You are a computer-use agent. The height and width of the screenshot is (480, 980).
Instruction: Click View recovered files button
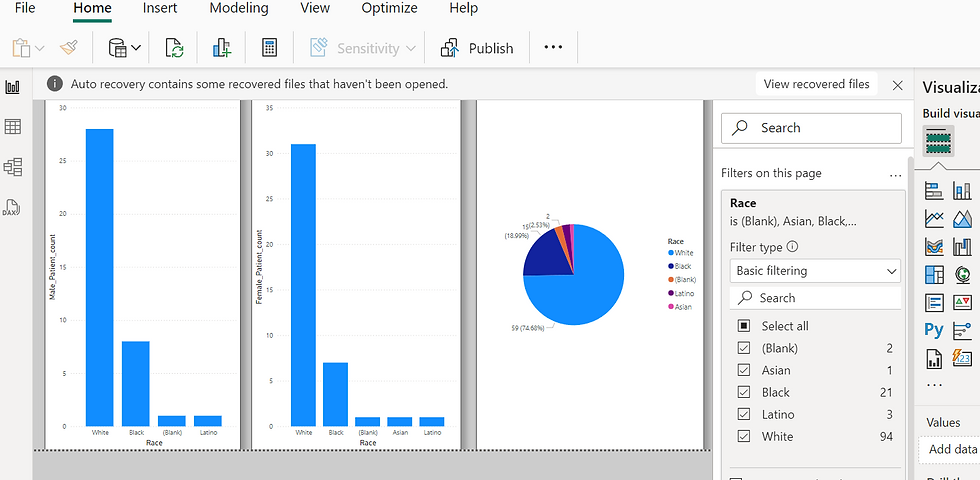(816, 84)
